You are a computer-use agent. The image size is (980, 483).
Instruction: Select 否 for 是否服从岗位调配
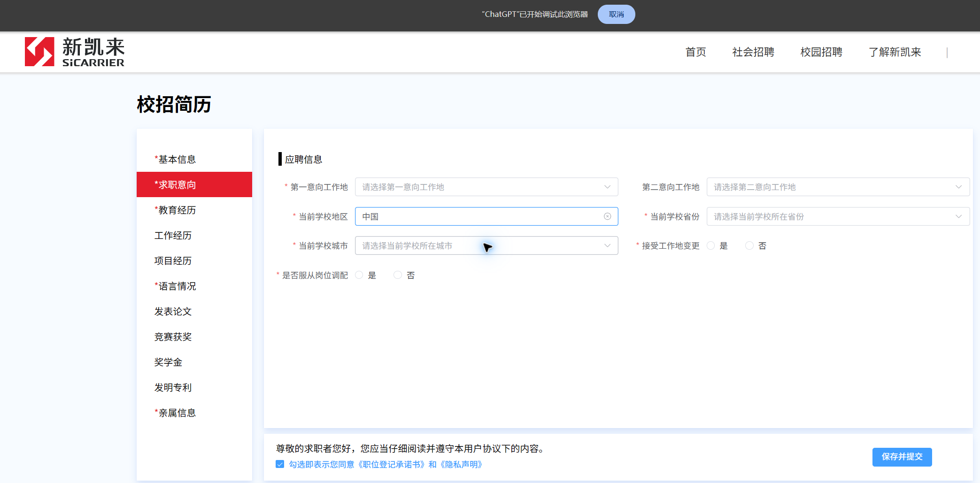pyautogui.click(x=398, y=275)
